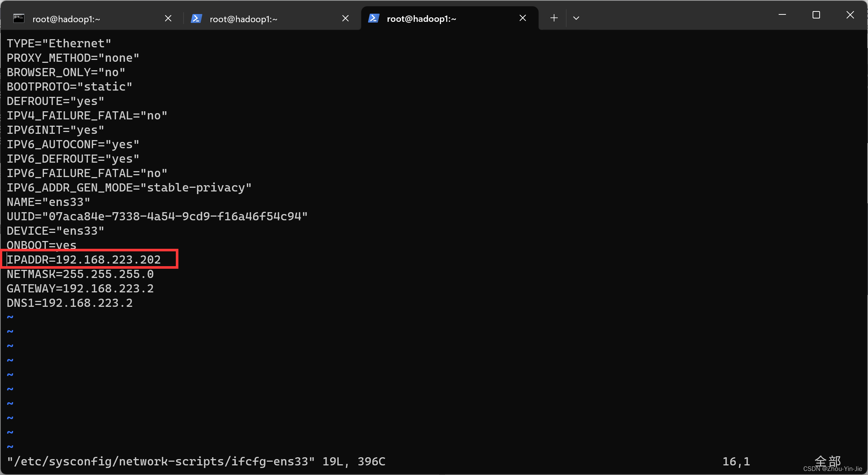The width and height of the screenshot is (868, 475).
Task: Close the second terminal tab
Action: 345,18
